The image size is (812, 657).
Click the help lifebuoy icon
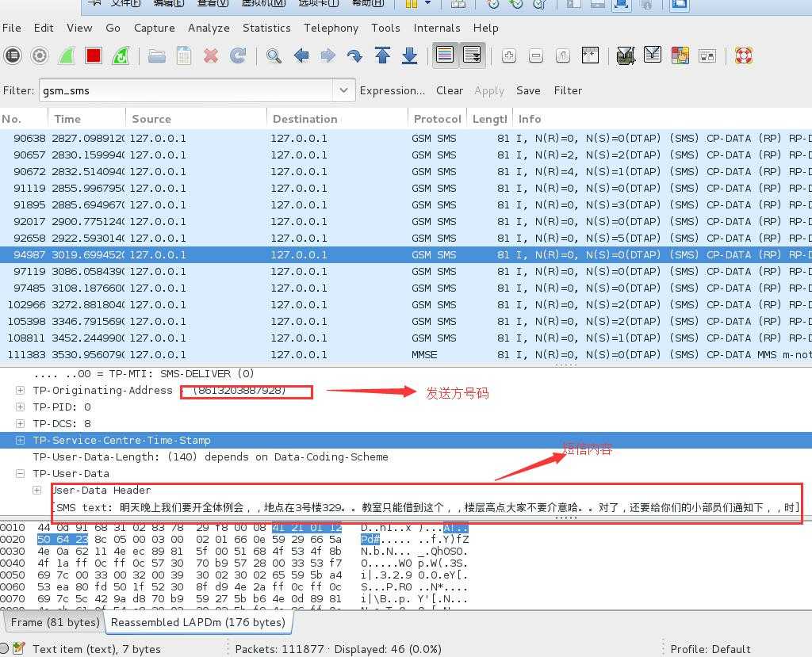(744, 55)
